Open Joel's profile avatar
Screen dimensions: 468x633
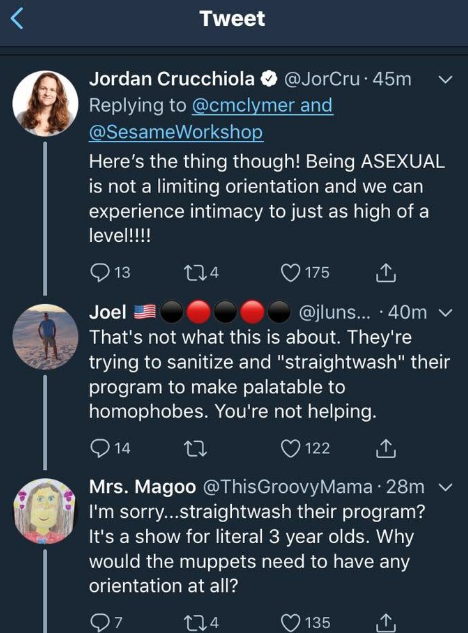[x=45, y=337]
